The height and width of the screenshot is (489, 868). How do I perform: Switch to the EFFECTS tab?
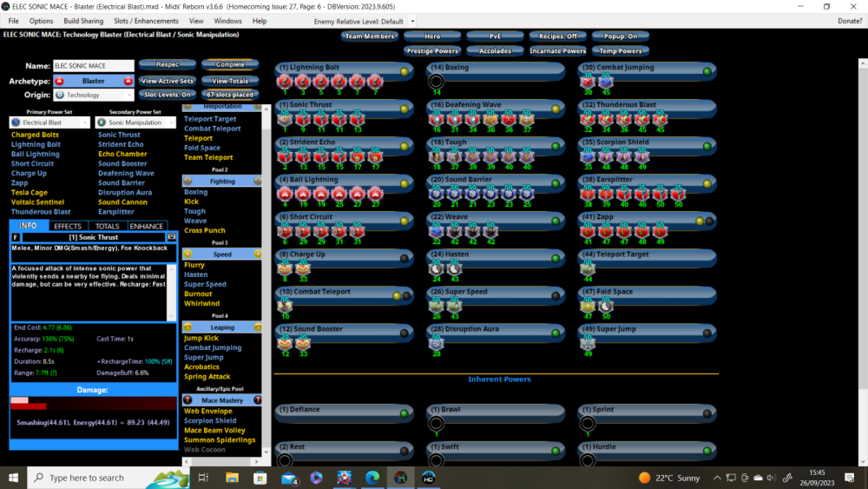pyautogui.click(x=68, y=227)
